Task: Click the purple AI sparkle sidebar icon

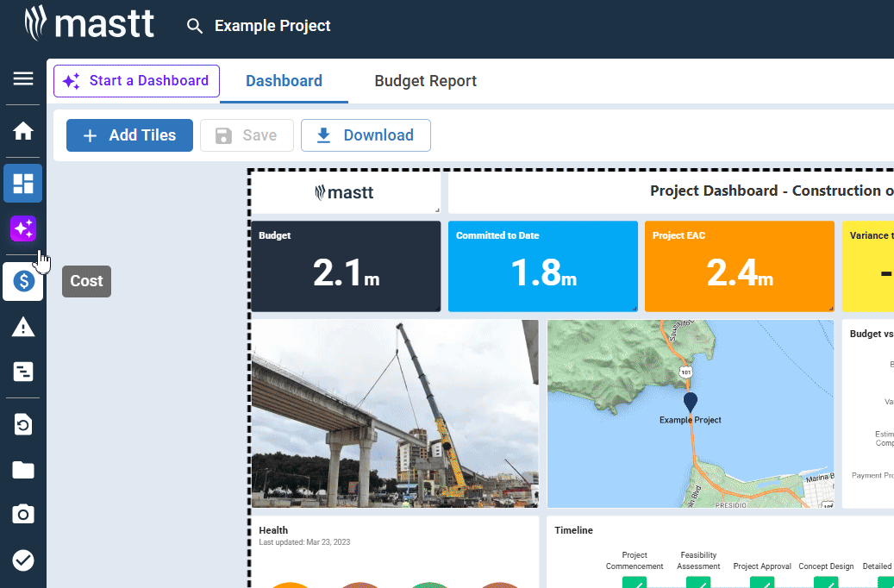Action: (23, 229)
